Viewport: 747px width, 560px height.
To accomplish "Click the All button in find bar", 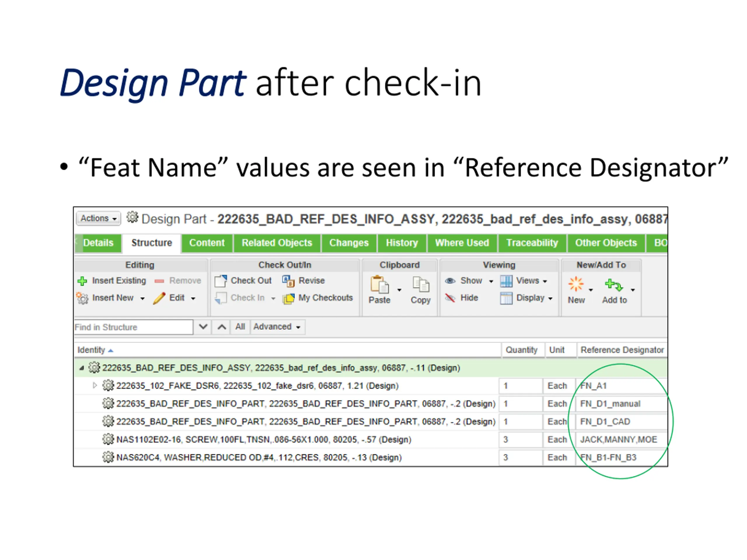I will click(x=240, y=327).
